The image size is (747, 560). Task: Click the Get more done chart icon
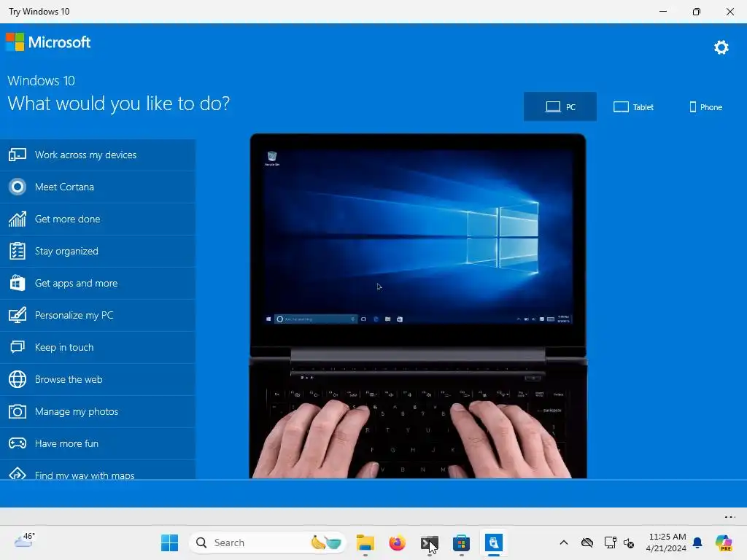pyautogui.click(x=18, y=219)
